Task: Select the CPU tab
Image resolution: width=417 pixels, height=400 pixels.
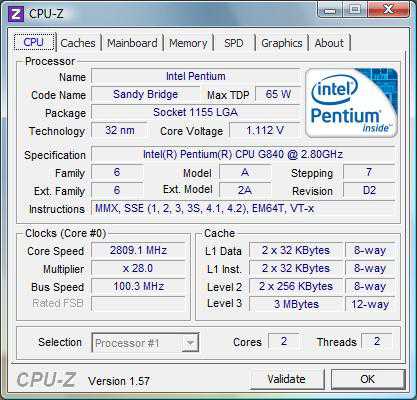Action: (34, 42)
